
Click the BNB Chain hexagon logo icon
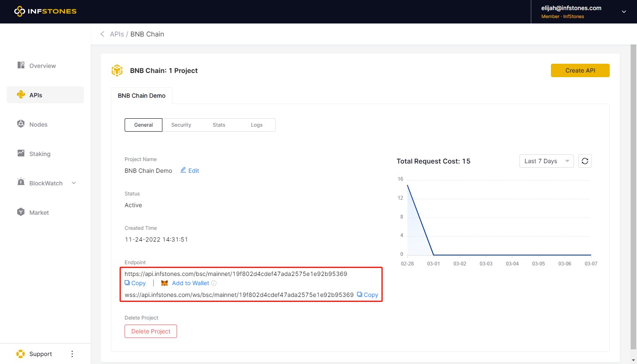click(117, 70)
